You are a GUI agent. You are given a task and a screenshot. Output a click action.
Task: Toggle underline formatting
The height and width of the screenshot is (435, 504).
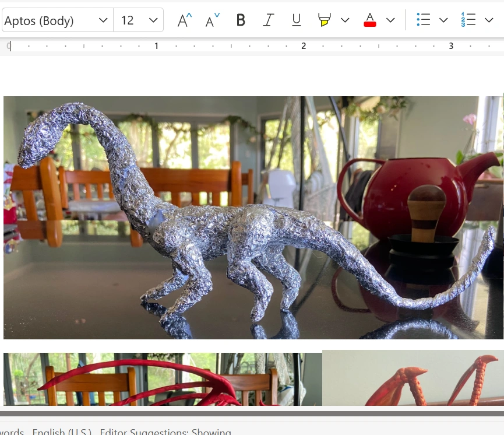click(297, 20)
